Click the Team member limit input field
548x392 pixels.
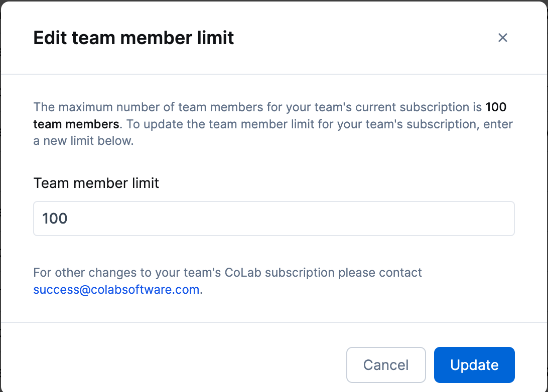(x=273, y=219)
